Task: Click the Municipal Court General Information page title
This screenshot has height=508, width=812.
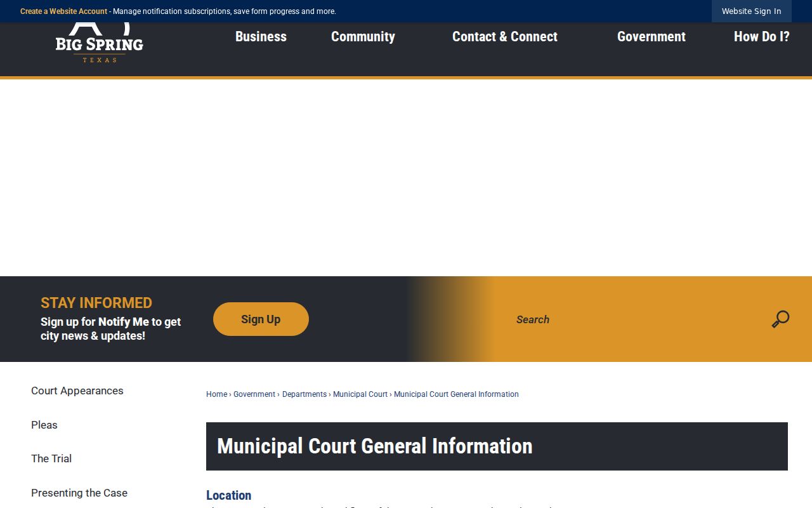Action: tap(374, 446)
